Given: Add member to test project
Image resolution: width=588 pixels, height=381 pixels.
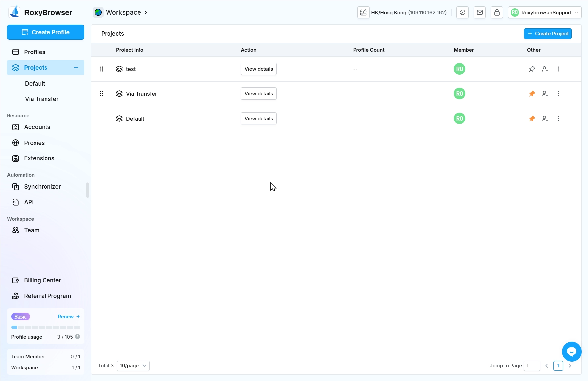Looking at the screenshot, I should point(545,69).
